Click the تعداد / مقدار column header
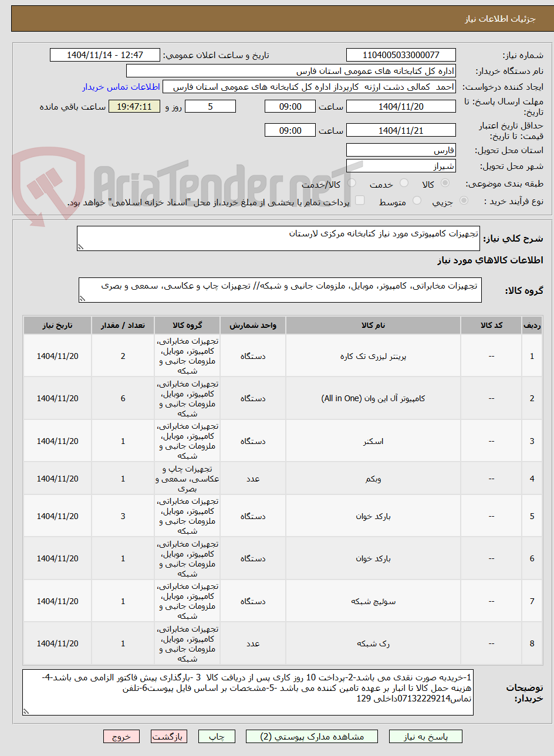The width and height of the screenshot is (554, 756). click(x=123, y=325)
